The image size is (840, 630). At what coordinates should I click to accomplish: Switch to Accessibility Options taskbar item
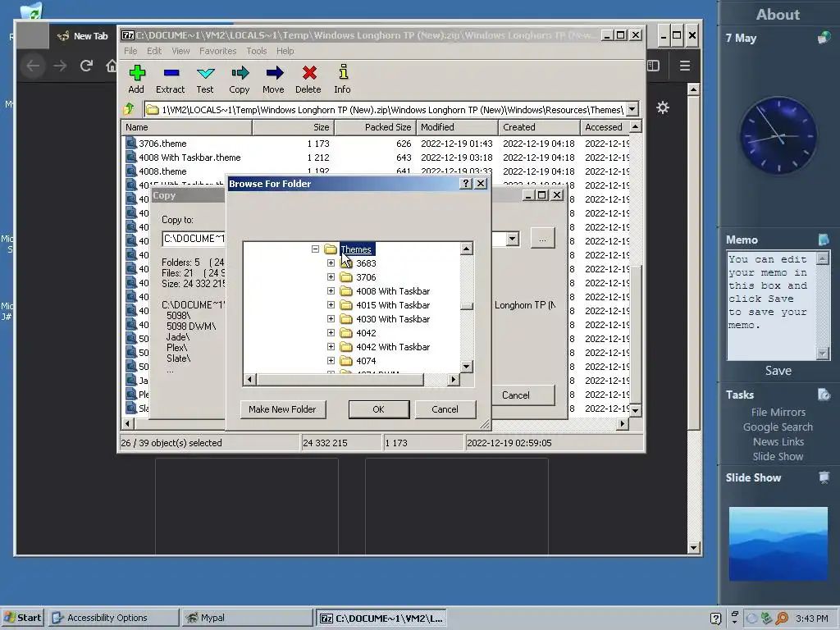113,618
